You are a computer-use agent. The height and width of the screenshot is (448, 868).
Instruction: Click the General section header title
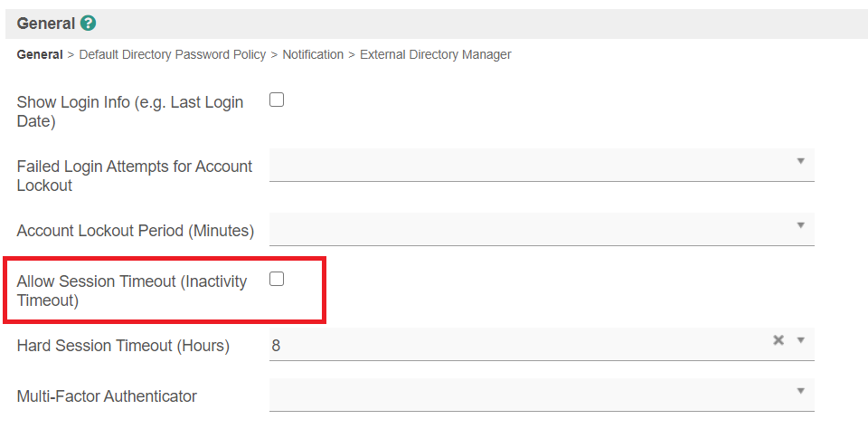(45, 24)
